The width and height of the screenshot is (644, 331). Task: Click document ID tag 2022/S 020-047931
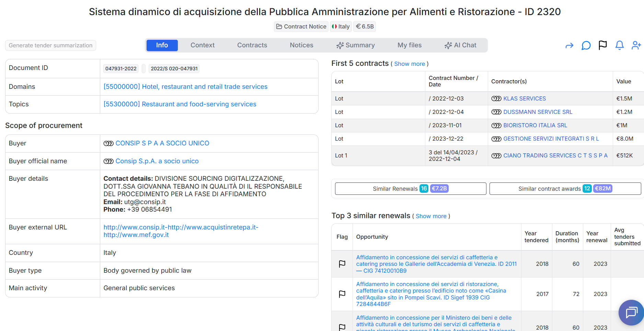pyautogui.click(x=174, y=69)
